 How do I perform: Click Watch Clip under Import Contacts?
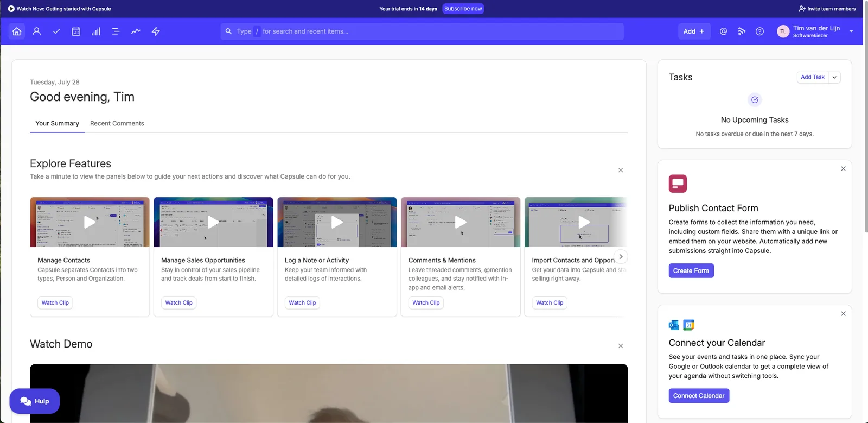(x=550, y=302)
